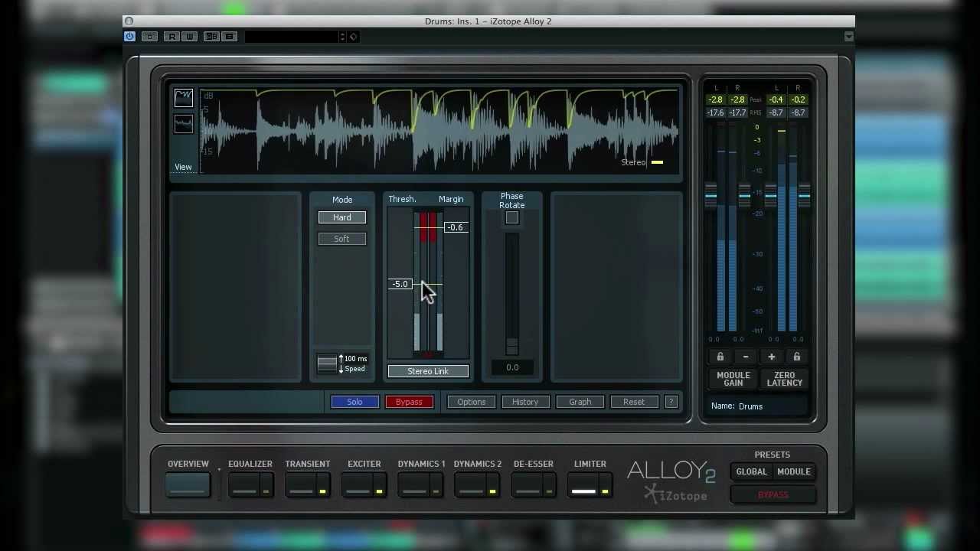
Task: Toggle the input gain lock icon
Action: pos(720,357)
